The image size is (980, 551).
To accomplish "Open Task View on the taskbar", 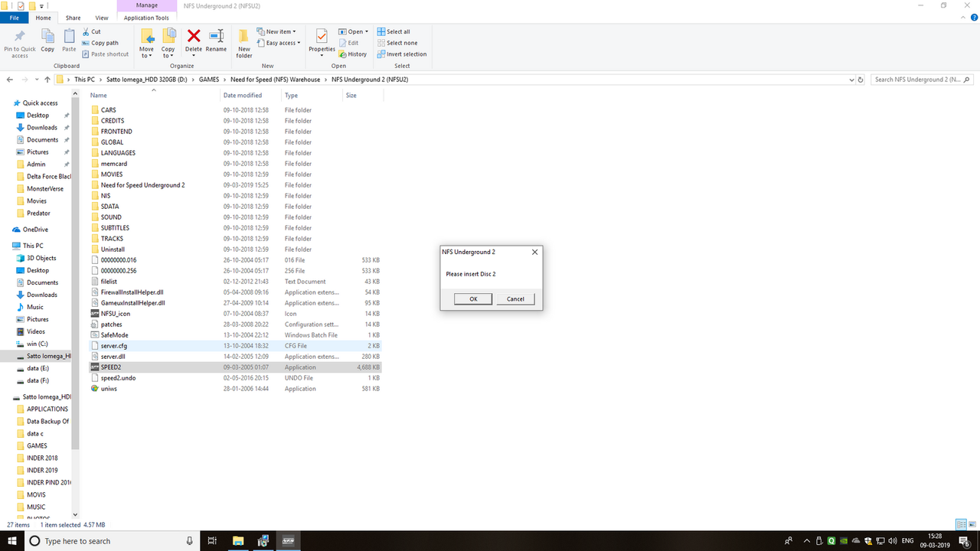I will (x=212, y=540).
